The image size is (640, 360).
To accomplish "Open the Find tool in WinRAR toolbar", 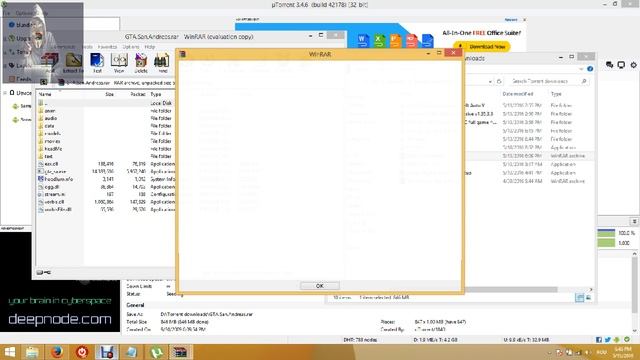I will tap(162, 63).
